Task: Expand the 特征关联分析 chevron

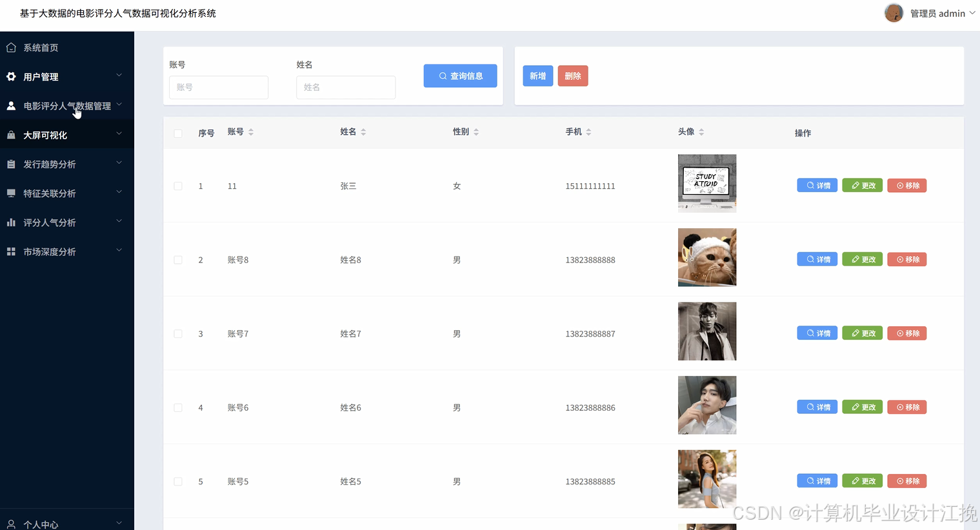Action: point(119,192)
